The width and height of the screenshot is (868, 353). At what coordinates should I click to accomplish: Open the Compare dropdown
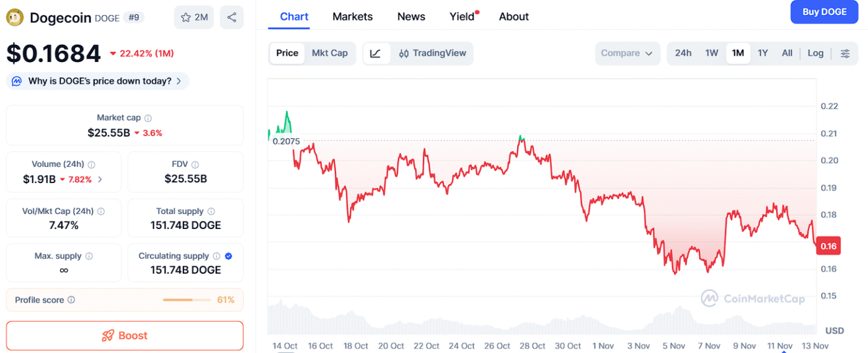click(x=627, y=53)
